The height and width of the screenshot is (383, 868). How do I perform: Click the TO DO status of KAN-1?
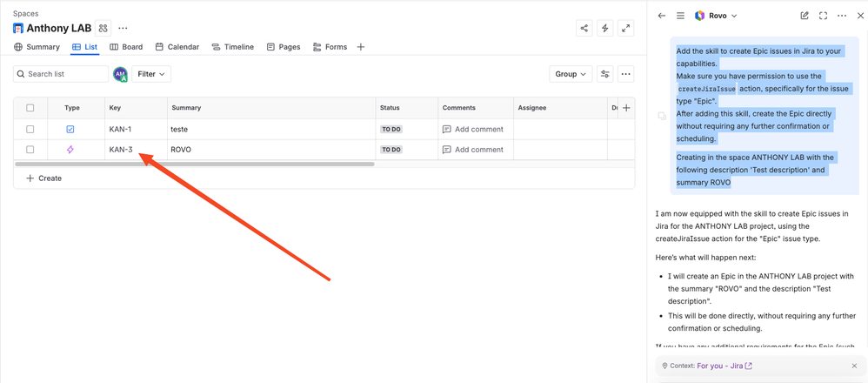click(391, 129)
